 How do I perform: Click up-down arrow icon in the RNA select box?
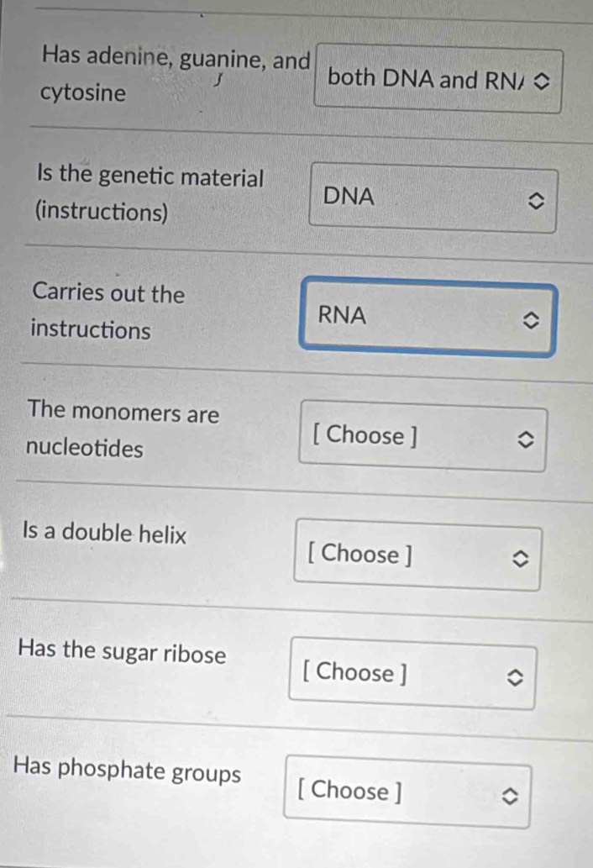[x=528, y=320]
